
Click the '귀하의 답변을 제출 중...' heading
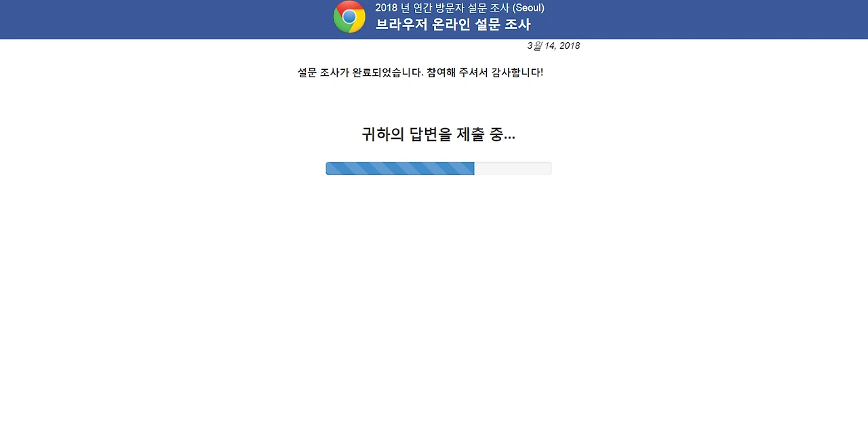(x=439, y=134)
